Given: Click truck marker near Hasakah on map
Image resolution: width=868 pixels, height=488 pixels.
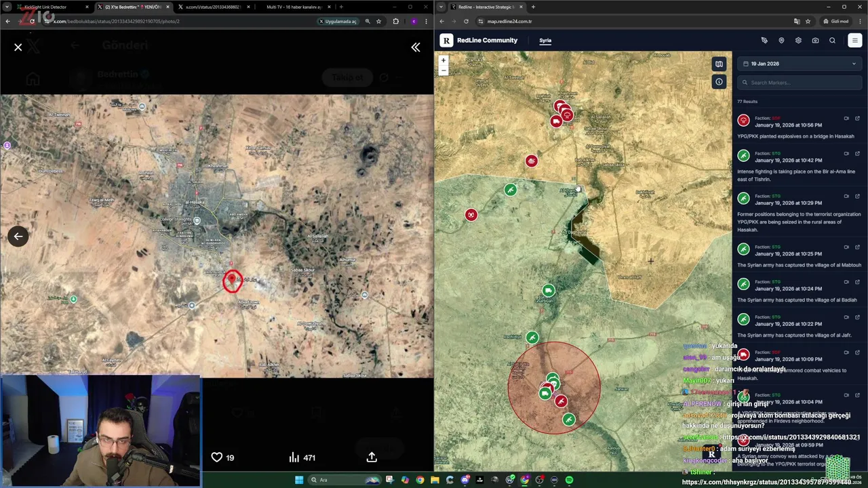Looking at the screenshot, I should tap(556, 121).
